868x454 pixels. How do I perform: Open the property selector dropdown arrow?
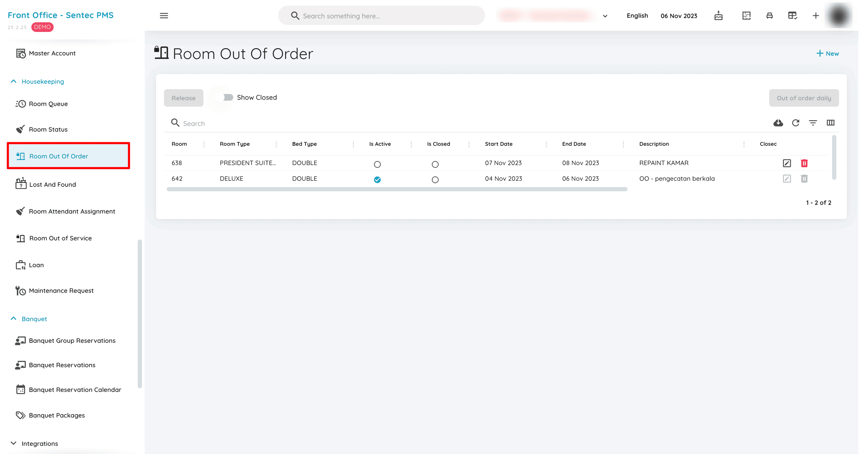pyautogui.click(x=605, y=16)
